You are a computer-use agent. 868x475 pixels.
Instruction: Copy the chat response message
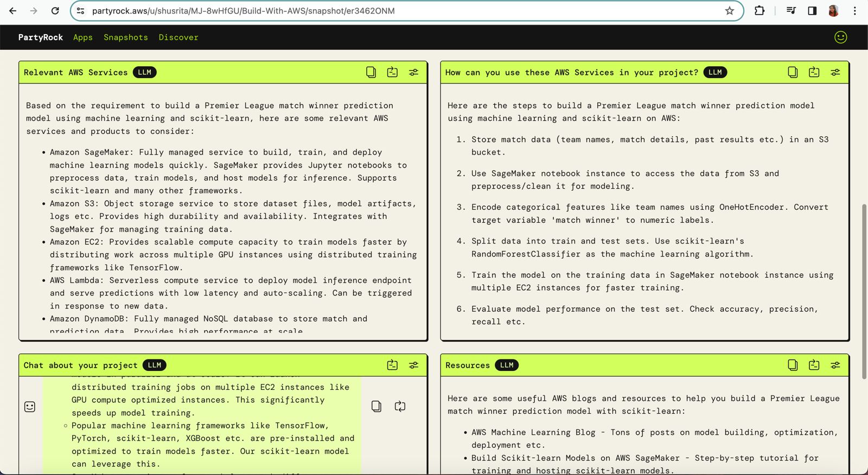click(376, 406)
